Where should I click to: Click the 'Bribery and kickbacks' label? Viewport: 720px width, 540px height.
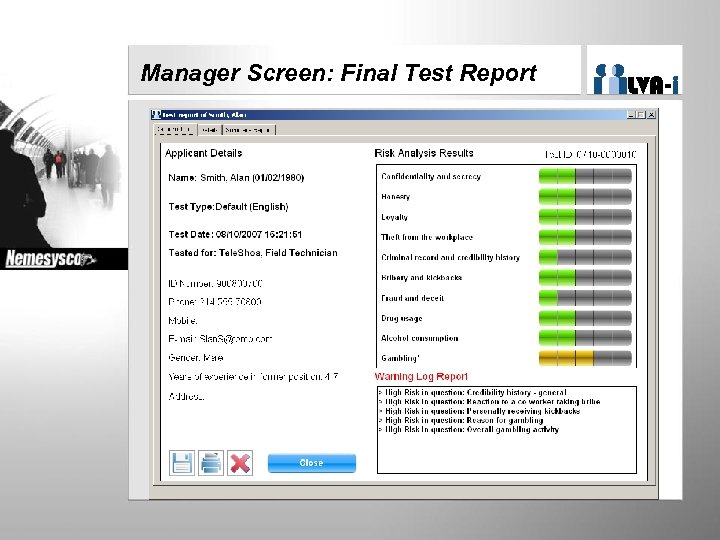421,277
